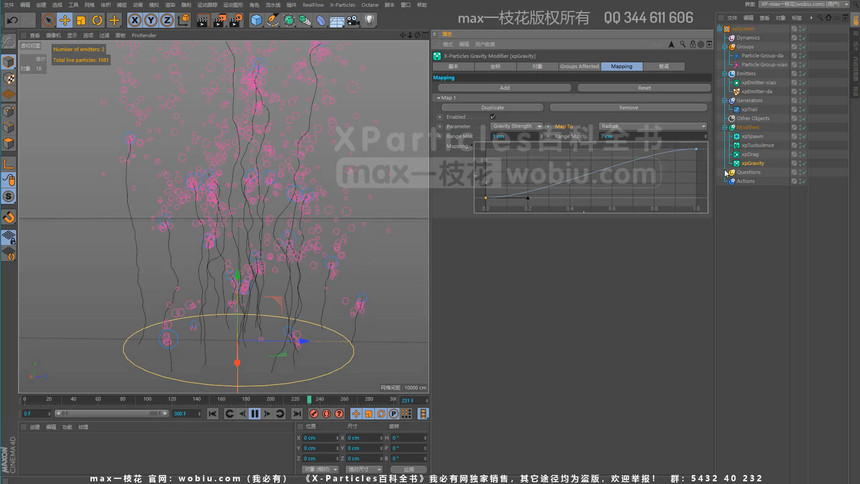Toggle the enable checkmark for xpGravity

(804, 163)
